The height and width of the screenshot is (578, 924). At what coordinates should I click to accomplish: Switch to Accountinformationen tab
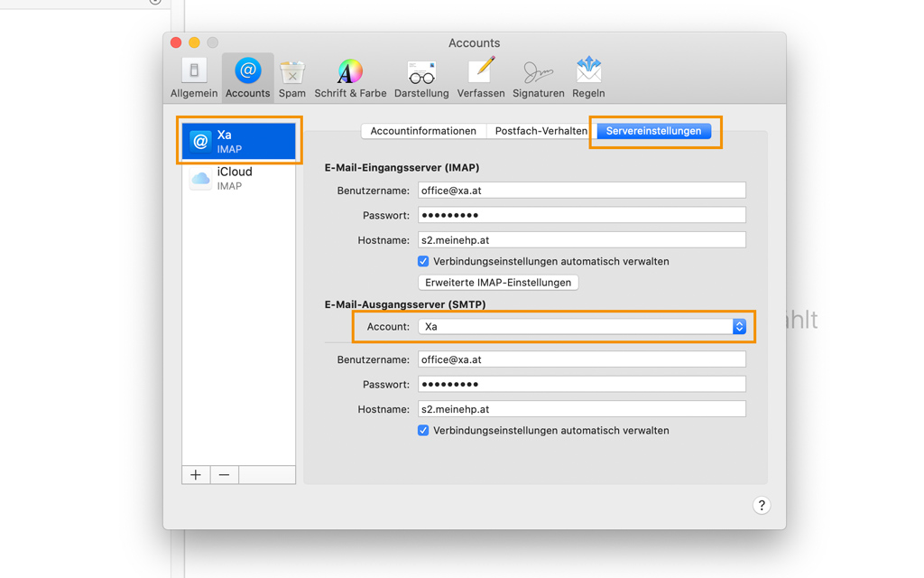[x=423, y=131]
